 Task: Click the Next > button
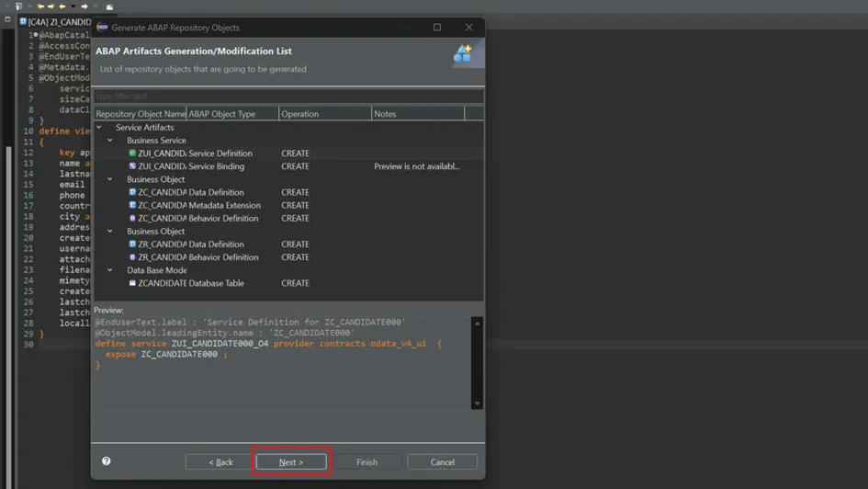coord(291,462)
